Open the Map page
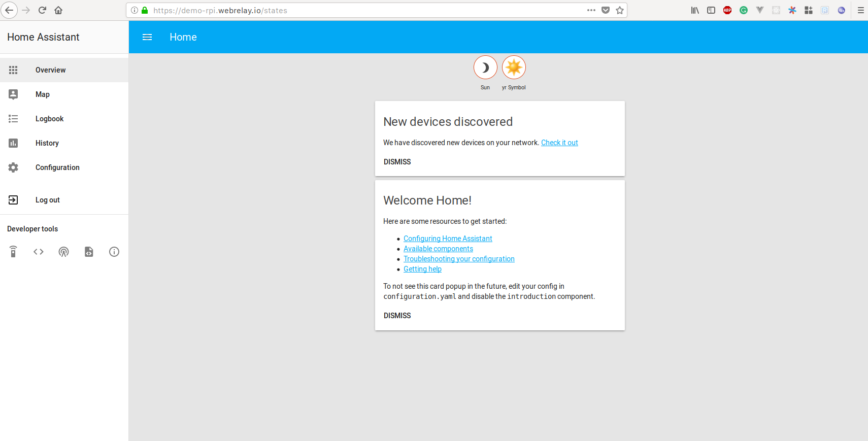Viewport: 868px width, 441px height. [64, 94]
